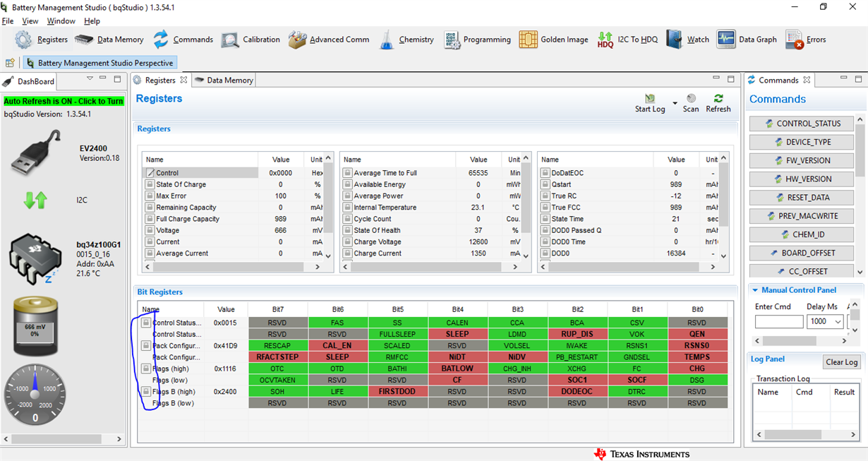Viewport: 868px width, 461px height.
Task: Minimize the Registers panel view
Action: point(718,79)
